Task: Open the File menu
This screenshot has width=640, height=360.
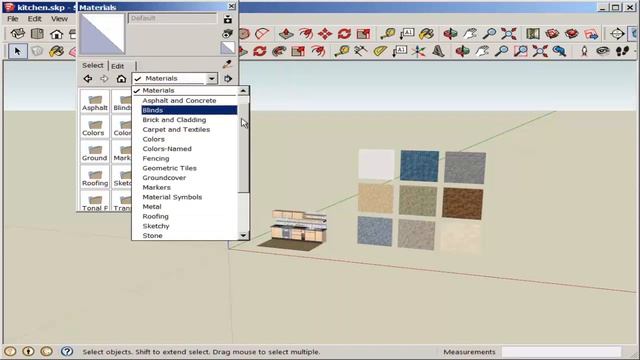Action: [13, 19]
